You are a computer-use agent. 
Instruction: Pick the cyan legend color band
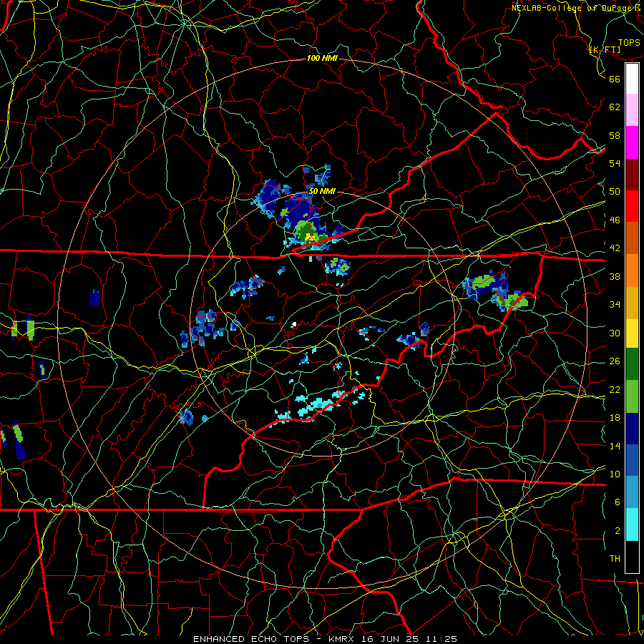pyautogui.click(x=632, y=525)
